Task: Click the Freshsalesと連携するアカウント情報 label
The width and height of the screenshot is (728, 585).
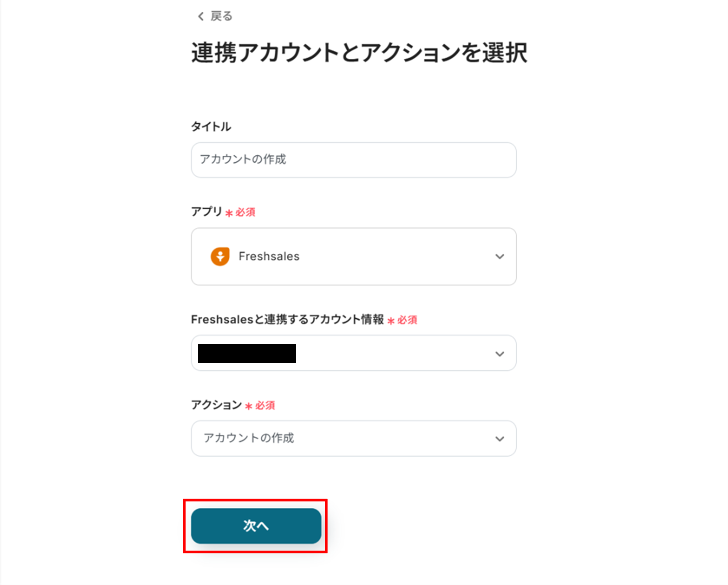Action: (287, 320)
